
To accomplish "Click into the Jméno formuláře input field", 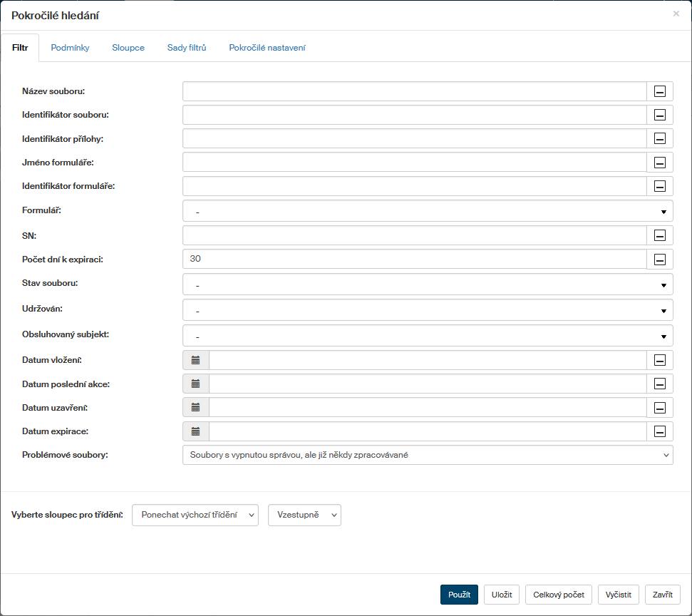I will (x=414, y=163).
